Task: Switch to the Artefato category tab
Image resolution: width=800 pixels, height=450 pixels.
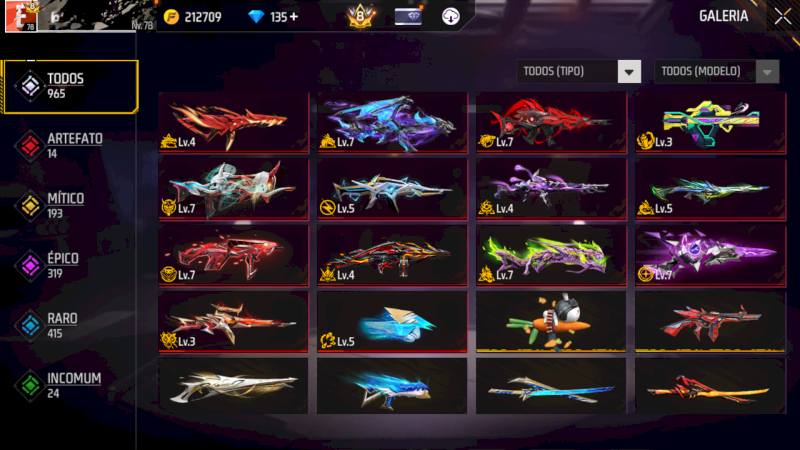Action: pos(69,146)
